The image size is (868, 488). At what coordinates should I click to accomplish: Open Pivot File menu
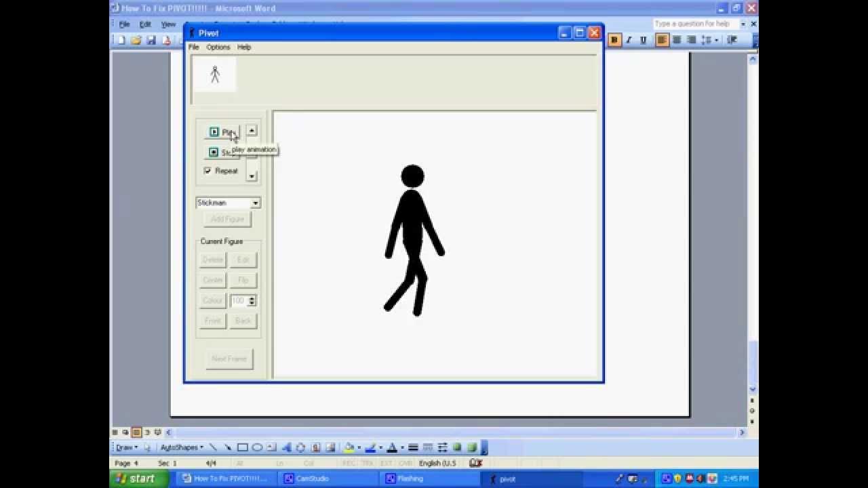(x=194, y=47)
